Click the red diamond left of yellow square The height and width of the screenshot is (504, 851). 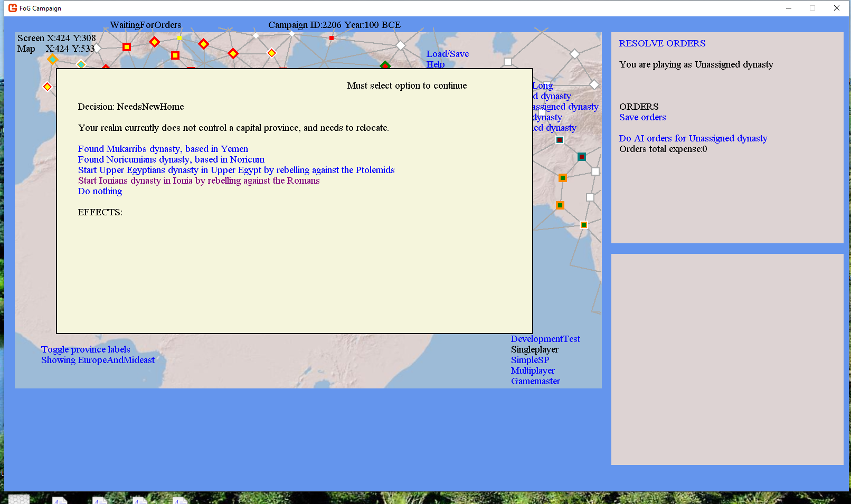tap(155, 42)
